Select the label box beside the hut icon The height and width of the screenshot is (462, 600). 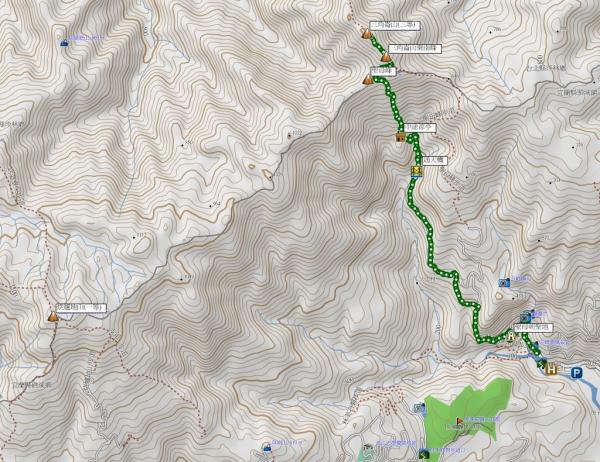pos(420,127)
